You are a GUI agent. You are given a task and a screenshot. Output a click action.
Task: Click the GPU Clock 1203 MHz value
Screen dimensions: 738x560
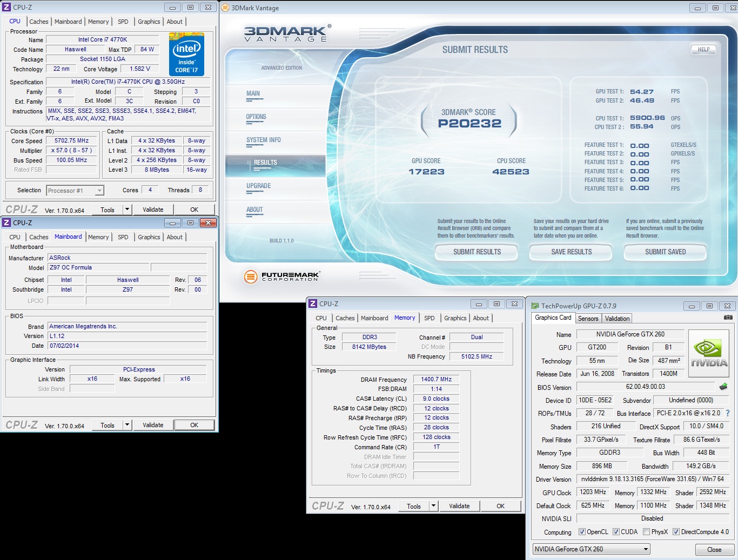tap(593, 492)
